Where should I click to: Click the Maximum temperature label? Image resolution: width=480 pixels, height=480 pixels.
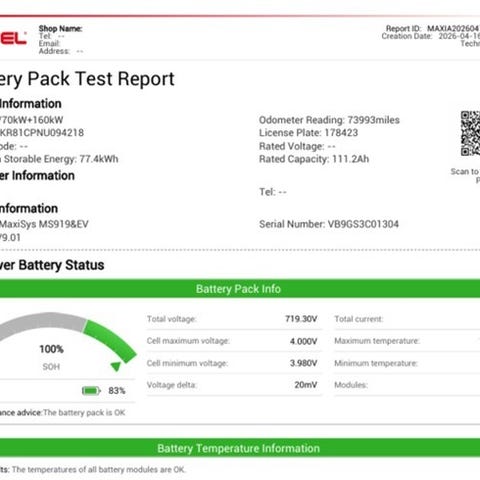pyautogui.click(x=377, y=341)
